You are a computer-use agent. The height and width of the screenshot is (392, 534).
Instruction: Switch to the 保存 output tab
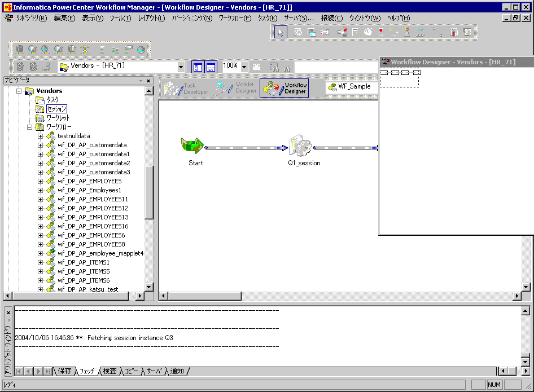(x=64, y=371)
